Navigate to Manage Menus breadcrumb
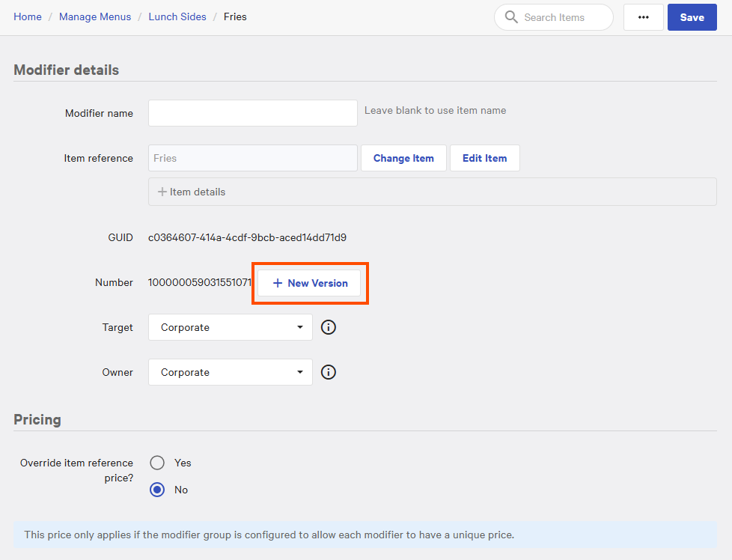 click(x=95, y=16)
